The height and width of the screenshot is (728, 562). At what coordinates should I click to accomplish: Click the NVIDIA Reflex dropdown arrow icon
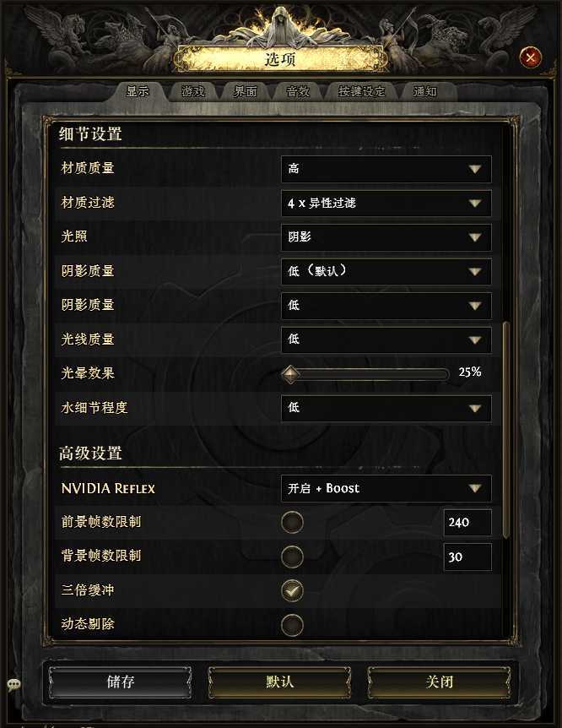[x=474, y=488]
